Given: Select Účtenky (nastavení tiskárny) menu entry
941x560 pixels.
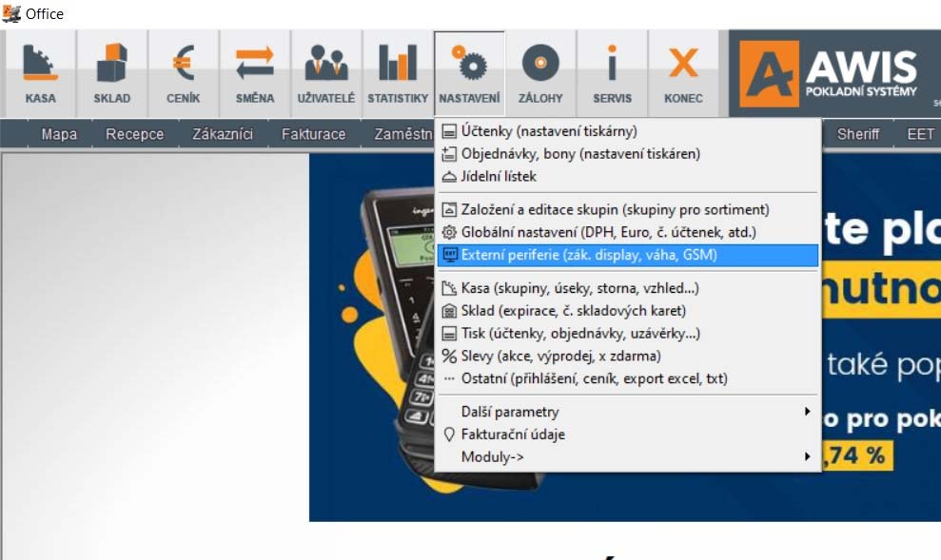Looking at the screenshot, I should [628, 131].
